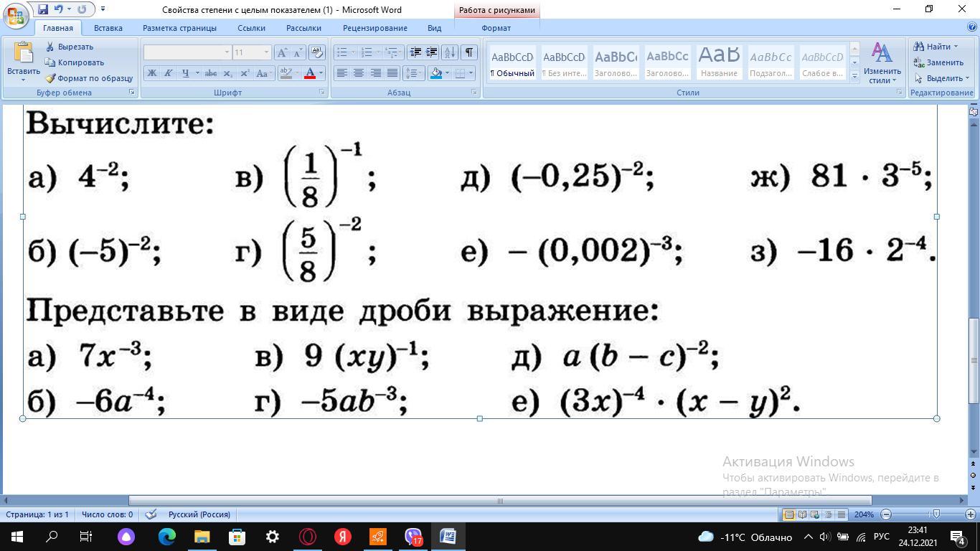Switch to Print Layout view
This screenshot has width=980, height=551.
click(x=788, y=514)
